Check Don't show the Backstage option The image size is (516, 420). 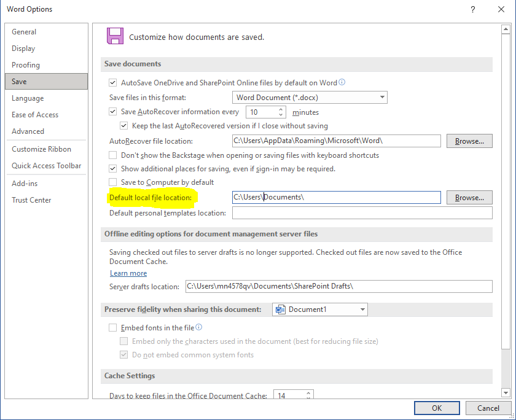point(113,156)
